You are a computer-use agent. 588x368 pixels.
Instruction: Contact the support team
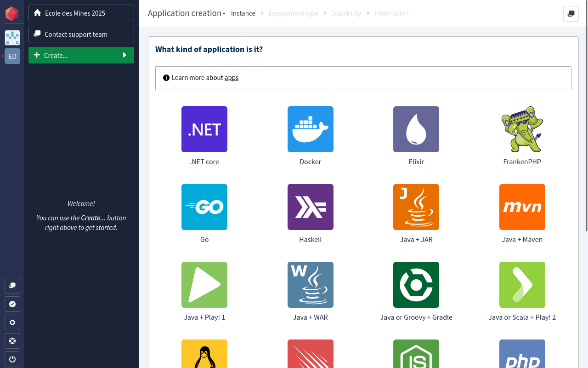(81, 34)
